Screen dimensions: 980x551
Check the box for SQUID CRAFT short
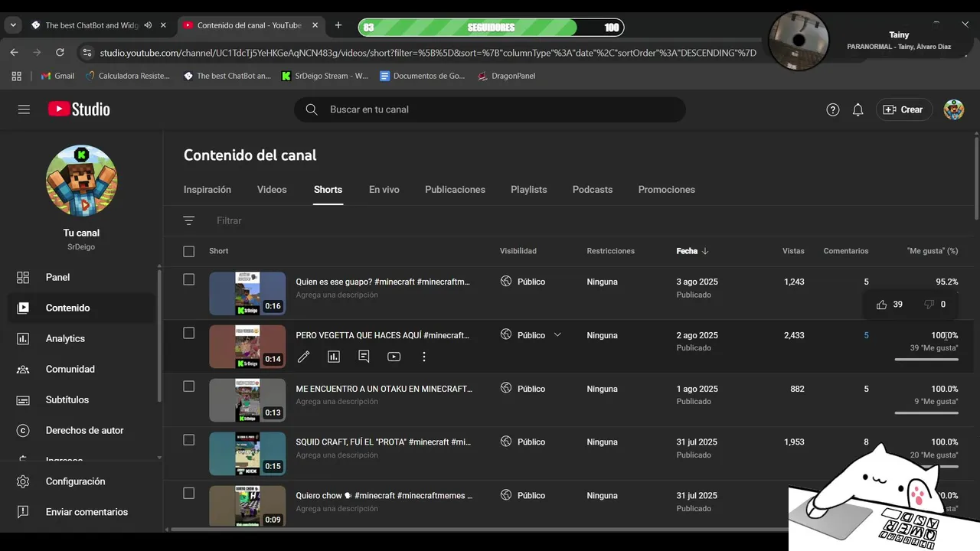click(189, 440)
